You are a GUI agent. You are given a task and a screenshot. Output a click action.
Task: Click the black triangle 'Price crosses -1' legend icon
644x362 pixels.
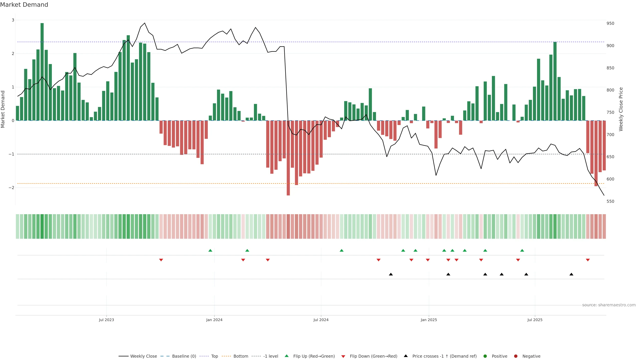(406, 356)
